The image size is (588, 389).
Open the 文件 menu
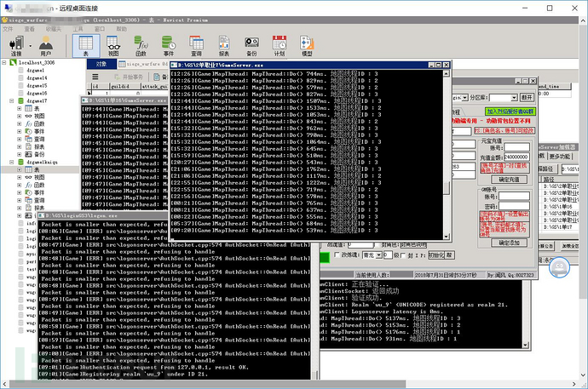tap(8, 29)
